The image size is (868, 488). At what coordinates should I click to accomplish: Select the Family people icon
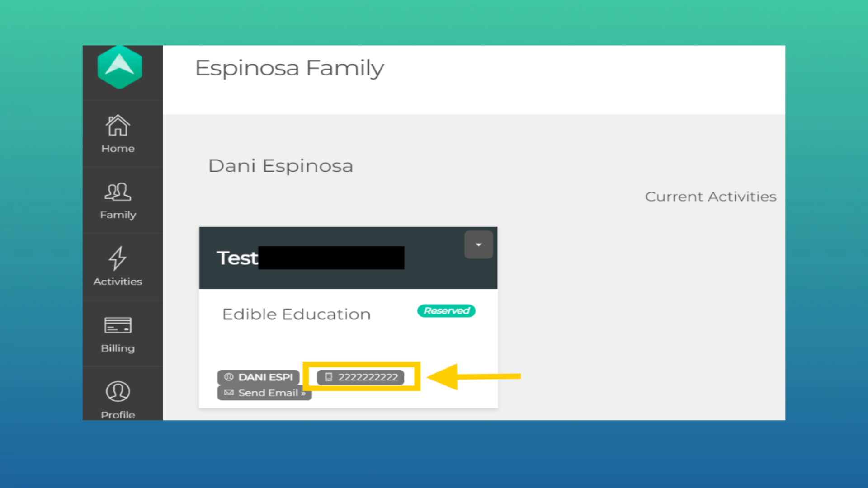click(x=118, y=192)
